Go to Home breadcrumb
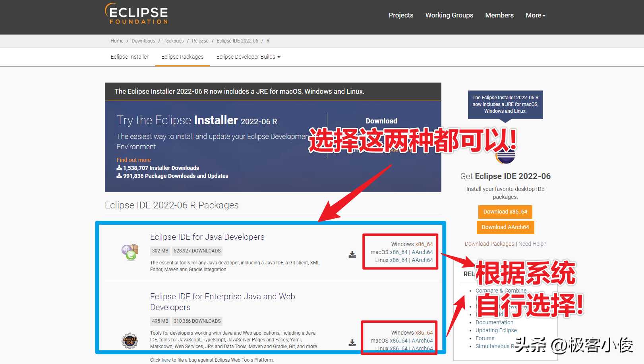644x364 pixels. [117, 41]
